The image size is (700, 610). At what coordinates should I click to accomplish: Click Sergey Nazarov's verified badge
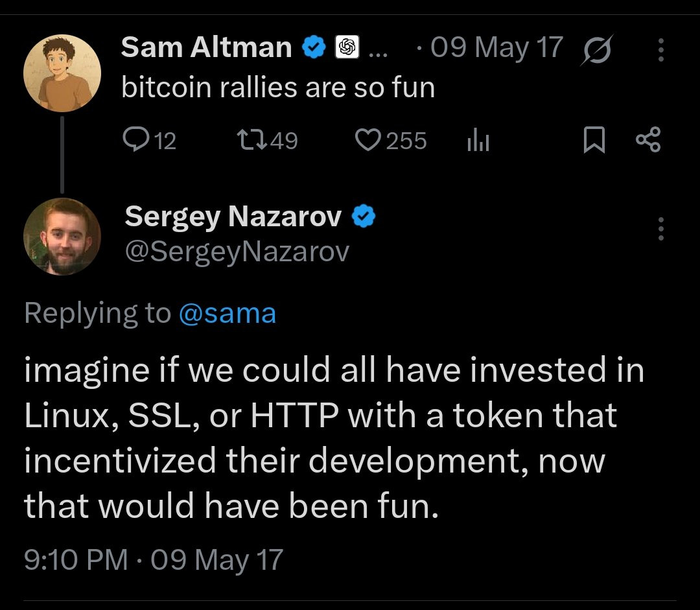pos(364,217)
